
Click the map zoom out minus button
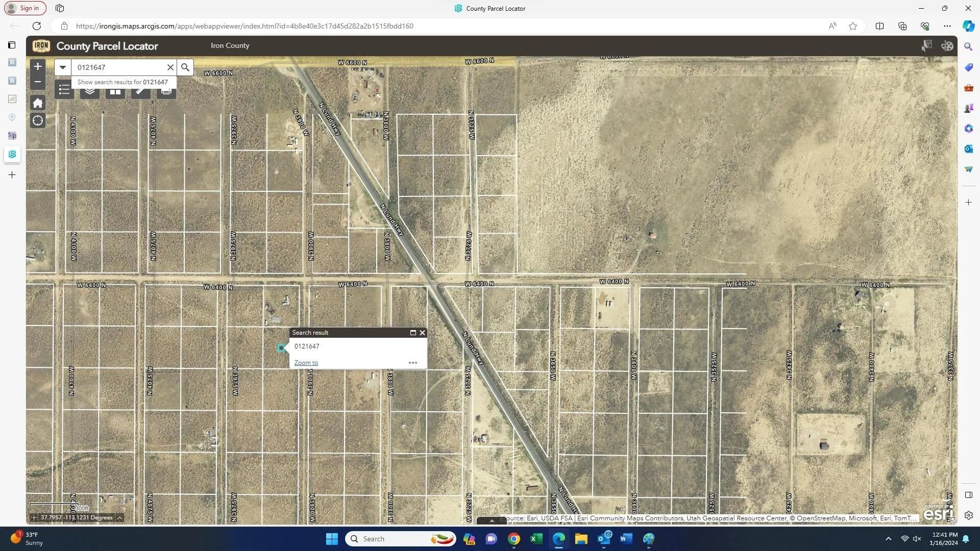pyautogui.click(x=38, y=82)
